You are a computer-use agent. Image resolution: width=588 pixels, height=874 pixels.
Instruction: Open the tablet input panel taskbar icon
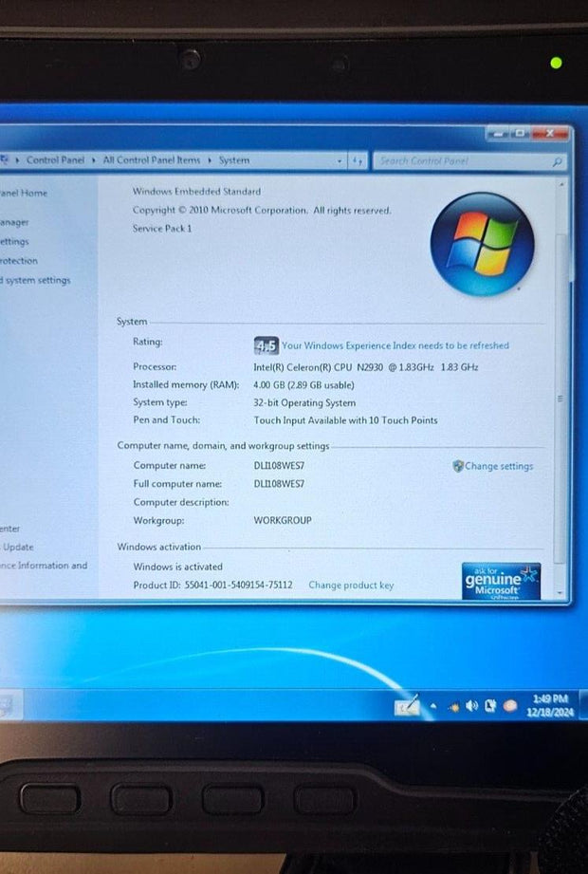click(407, 706)
